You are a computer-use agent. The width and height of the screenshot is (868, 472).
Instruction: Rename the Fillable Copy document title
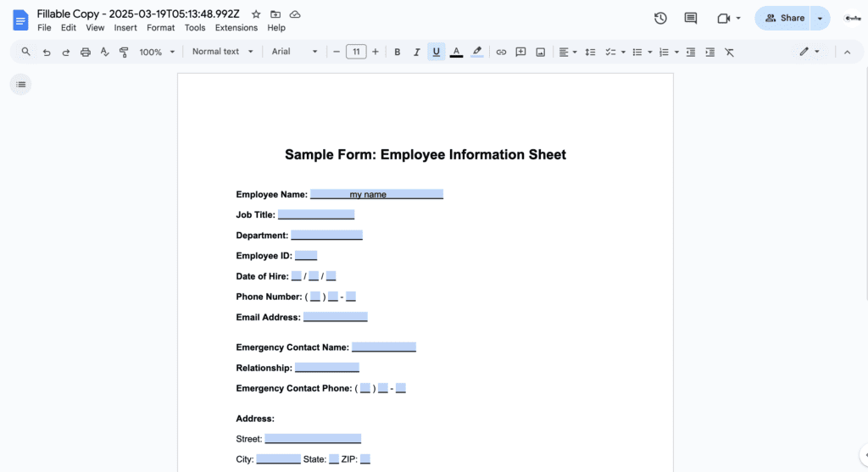click(138, 14)
